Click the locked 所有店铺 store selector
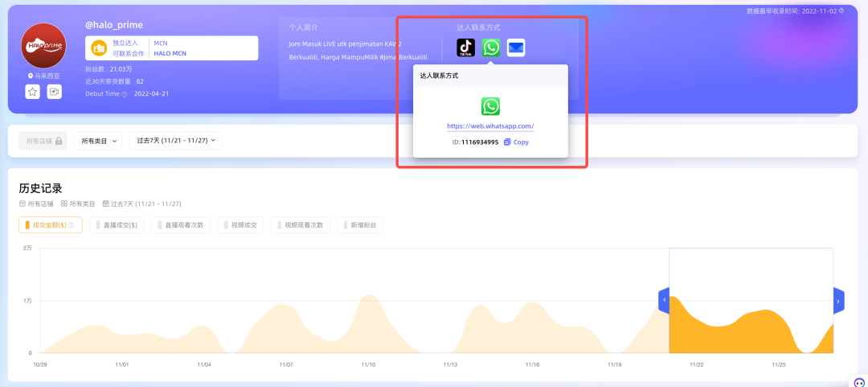 [x=43, y=141]
